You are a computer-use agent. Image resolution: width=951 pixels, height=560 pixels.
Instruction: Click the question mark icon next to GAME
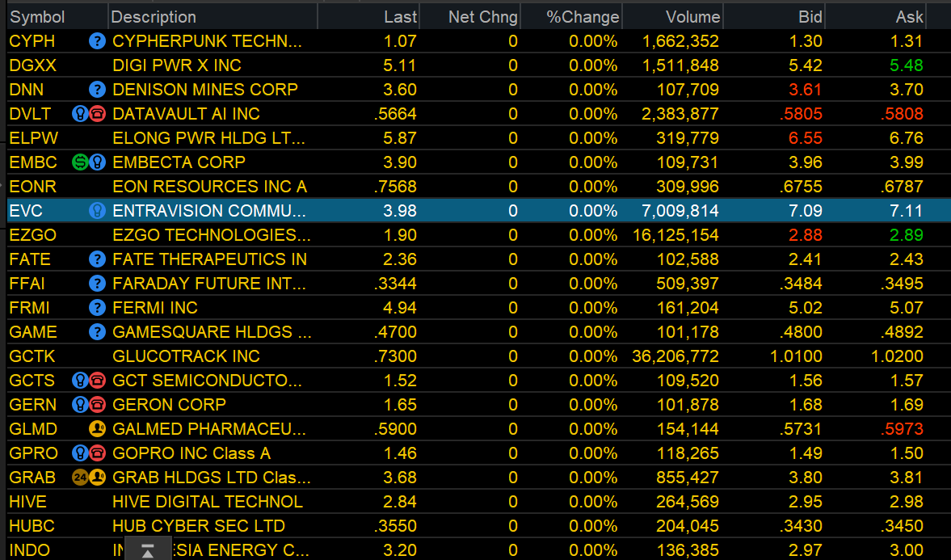click(97, 332)
